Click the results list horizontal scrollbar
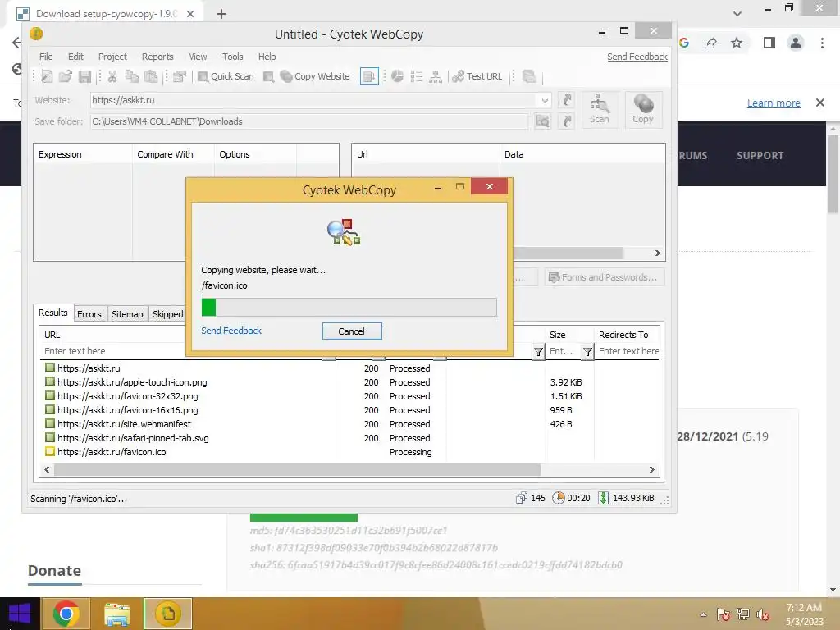The image size is (840, 630). [x=297, y=470]
